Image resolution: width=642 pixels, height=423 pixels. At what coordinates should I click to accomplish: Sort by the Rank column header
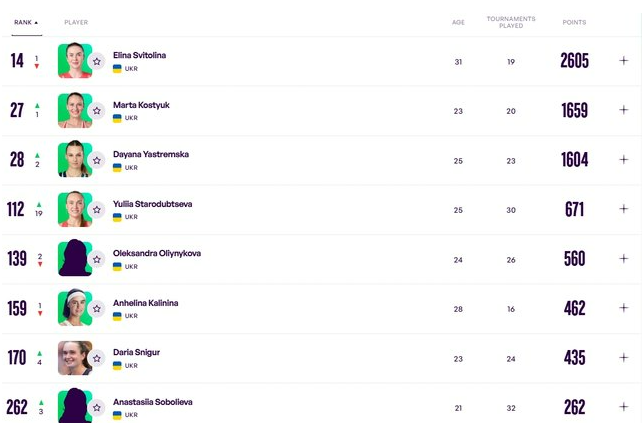pos(25,22)
